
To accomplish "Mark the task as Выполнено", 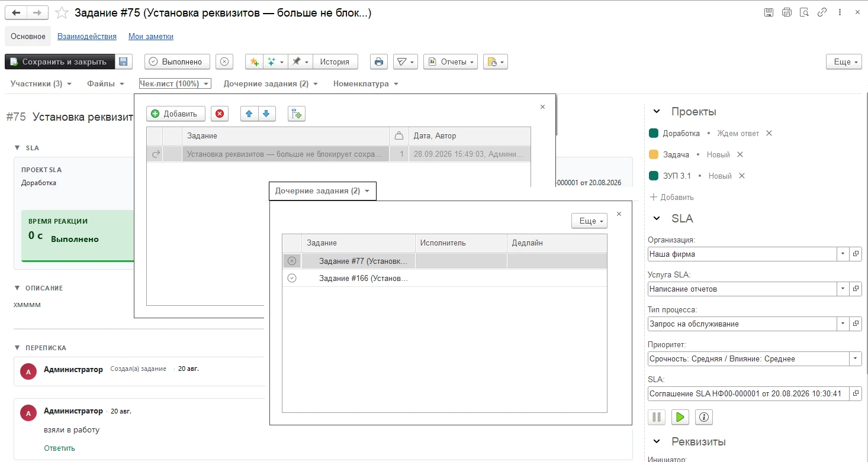I will pyautogui.click(x=177, y=62).
